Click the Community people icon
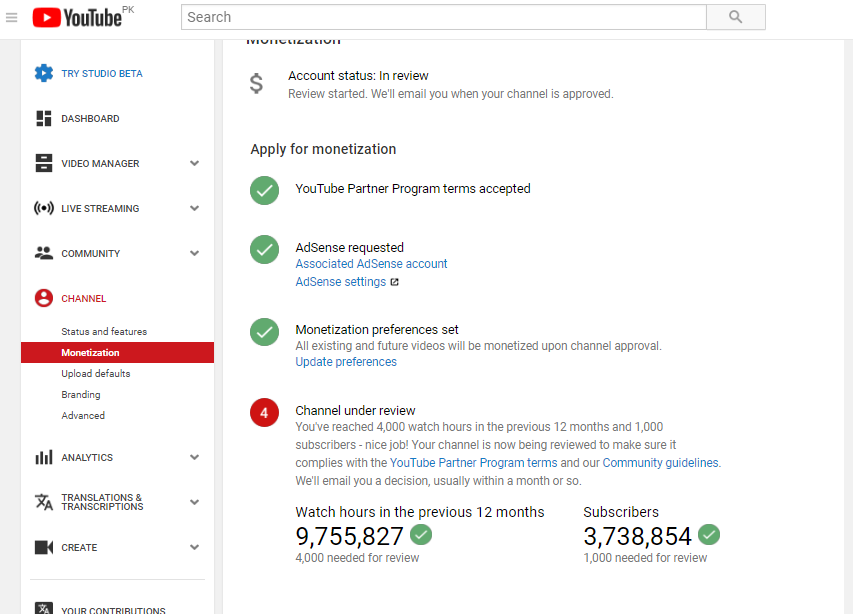 click(x=44, y=253)
